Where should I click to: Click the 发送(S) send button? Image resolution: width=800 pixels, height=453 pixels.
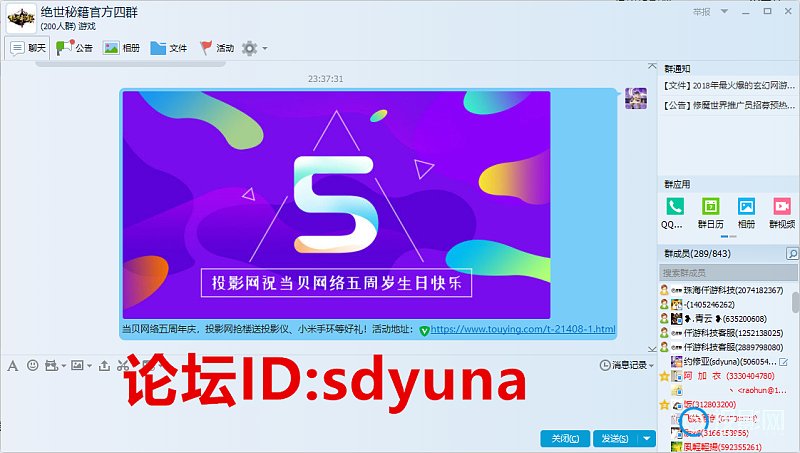click(615, 438)
